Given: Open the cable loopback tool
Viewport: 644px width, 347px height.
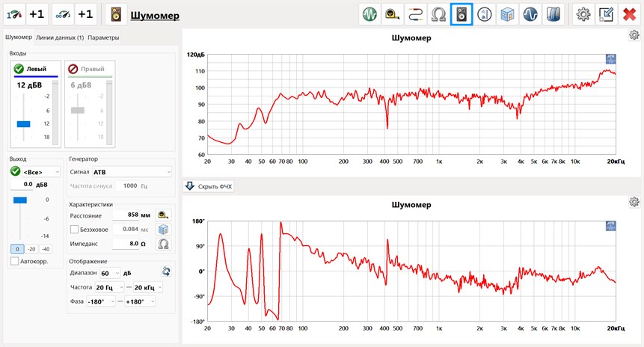Looking at the screenshot, I should 416,14.
